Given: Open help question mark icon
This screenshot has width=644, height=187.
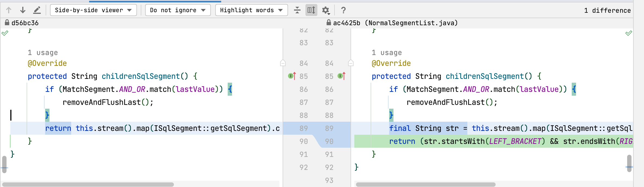Looking at the screenshot, I should click(x=343, y=10).
